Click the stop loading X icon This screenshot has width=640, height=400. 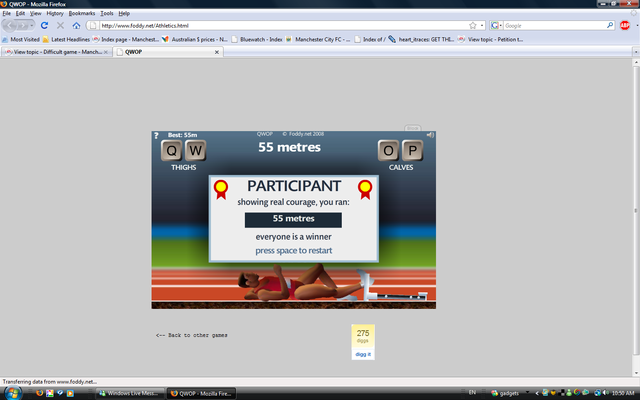pos(60,25)
